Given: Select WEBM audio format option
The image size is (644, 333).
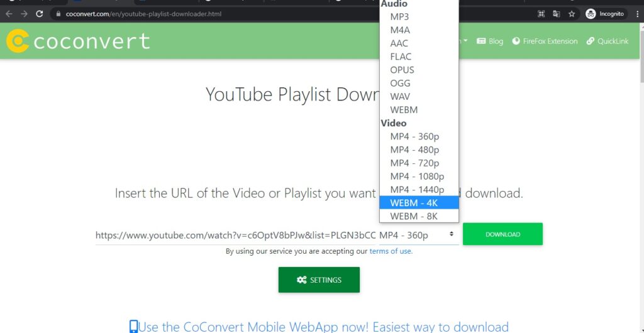Looking at the screenshot, I should coord(419,110).
